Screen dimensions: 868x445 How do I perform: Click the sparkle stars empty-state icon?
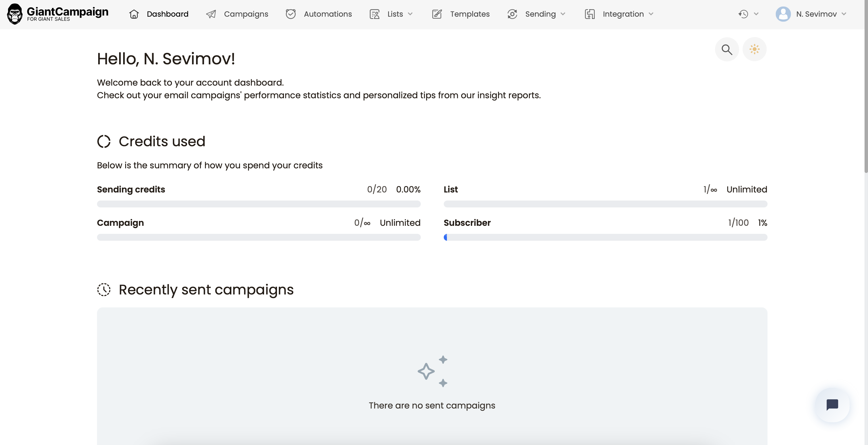(x=432, y=371)
